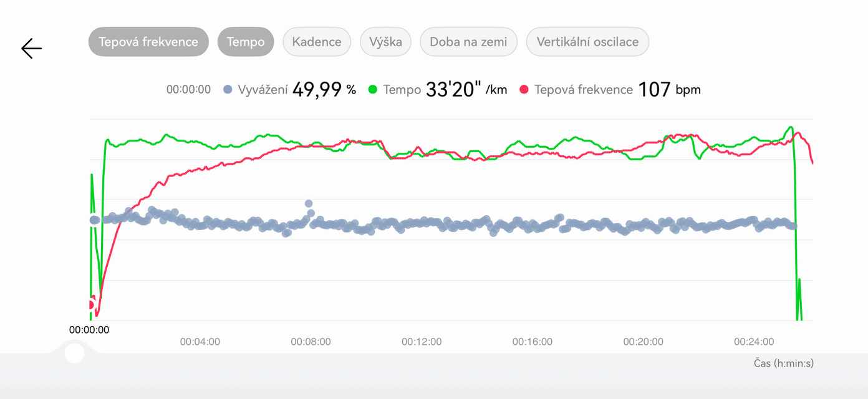
Task: Click the 00:20:00 time axis label
Action: (x=643, y=342)
